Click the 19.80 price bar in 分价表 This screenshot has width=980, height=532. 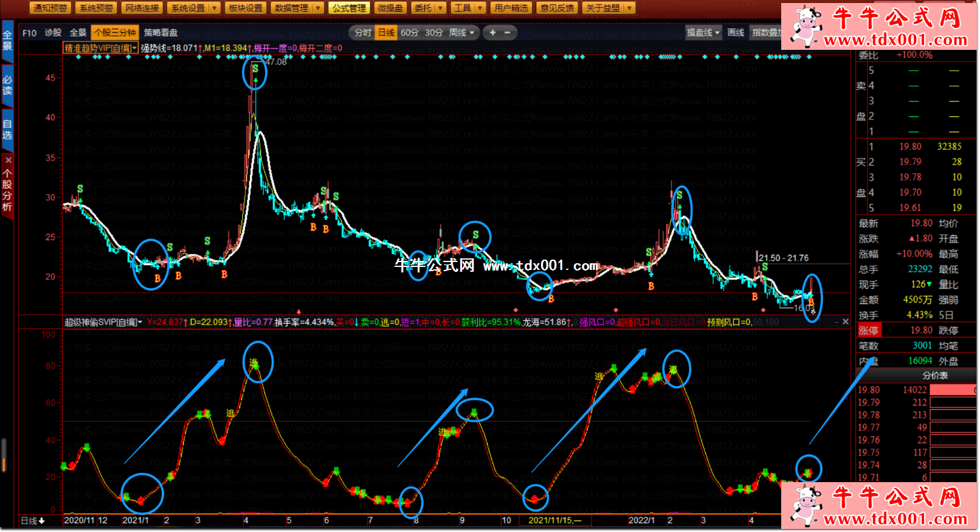pos(953,390)
